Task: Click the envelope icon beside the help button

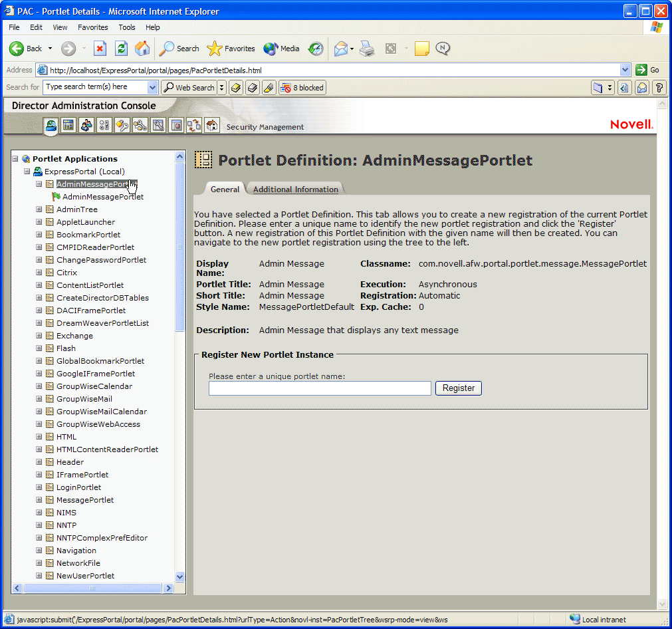Action: click(642, 88)
